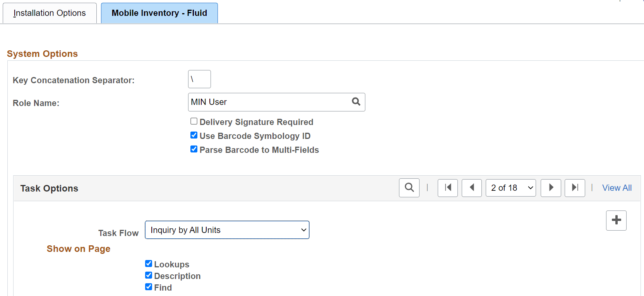Go to the previous Task Options record
Image resolution: width=644 pixels, height=296 pixels.
[472, 188]
